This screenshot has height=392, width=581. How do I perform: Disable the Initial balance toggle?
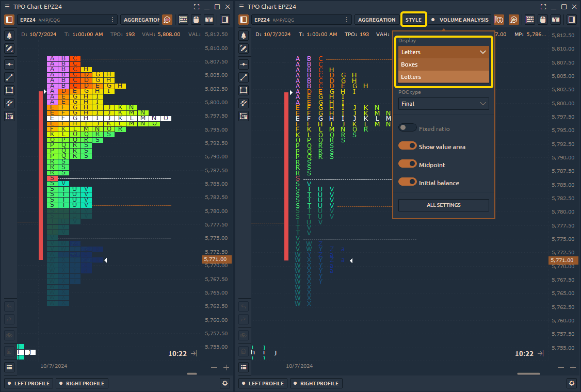[x=407, y=183]
